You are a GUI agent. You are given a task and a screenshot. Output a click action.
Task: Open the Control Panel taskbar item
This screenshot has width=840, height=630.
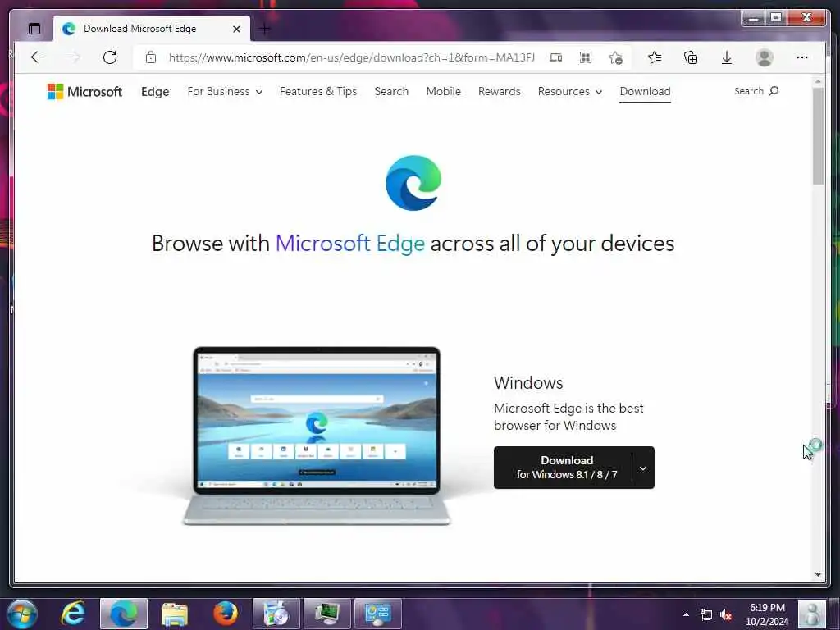(378, 614)
